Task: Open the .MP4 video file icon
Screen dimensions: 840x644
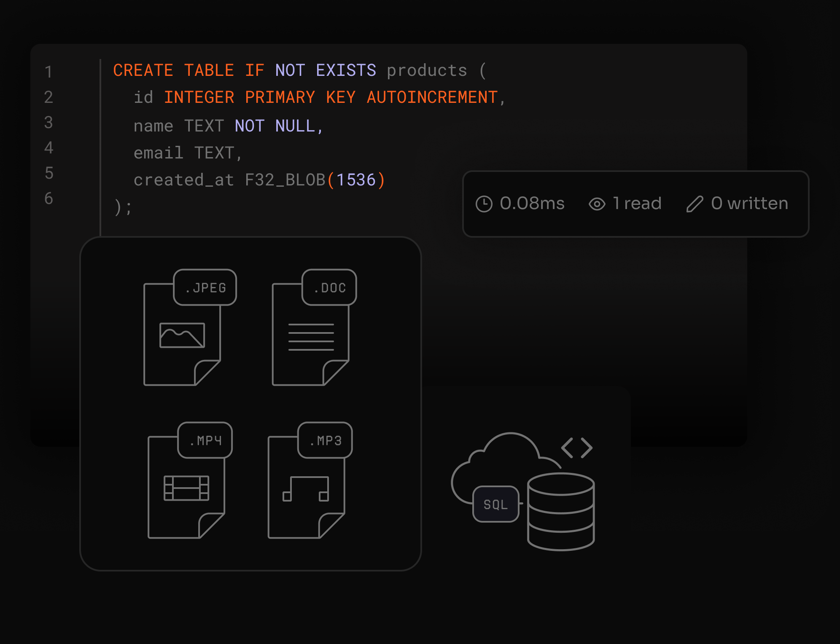Action: click(x=186, y=487)
